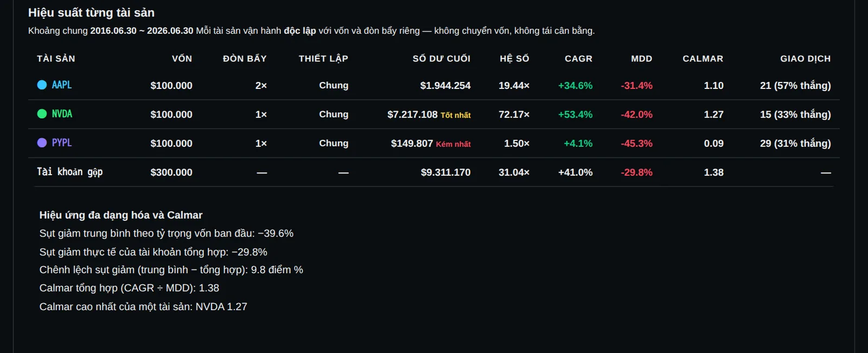868x353 pixels.
Task: Click AAPL CAGR +34.6%
Action: coord(576,86)
